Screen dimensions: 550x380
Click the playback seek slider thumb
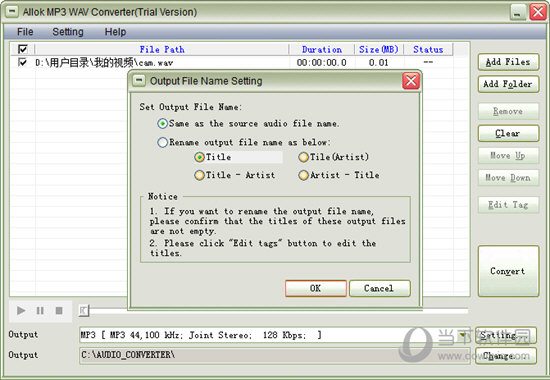click(x=84, y=311)
